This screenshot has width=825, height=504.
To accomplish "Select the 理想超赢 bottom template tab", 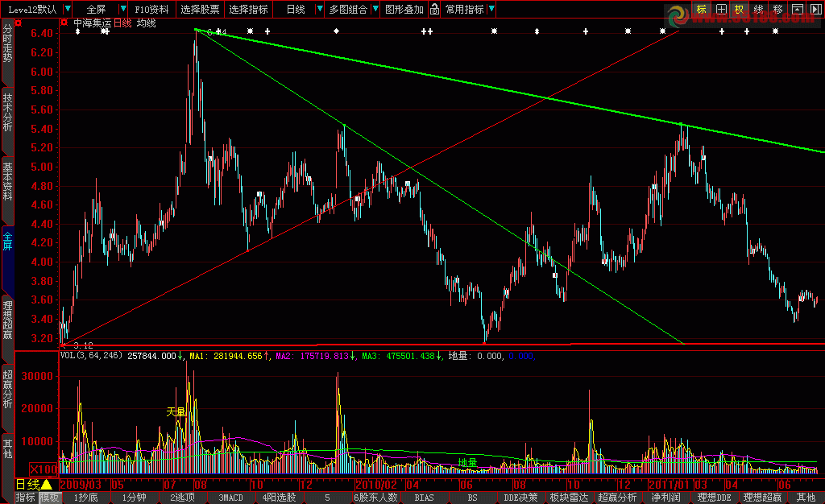I will click(762, 498).
